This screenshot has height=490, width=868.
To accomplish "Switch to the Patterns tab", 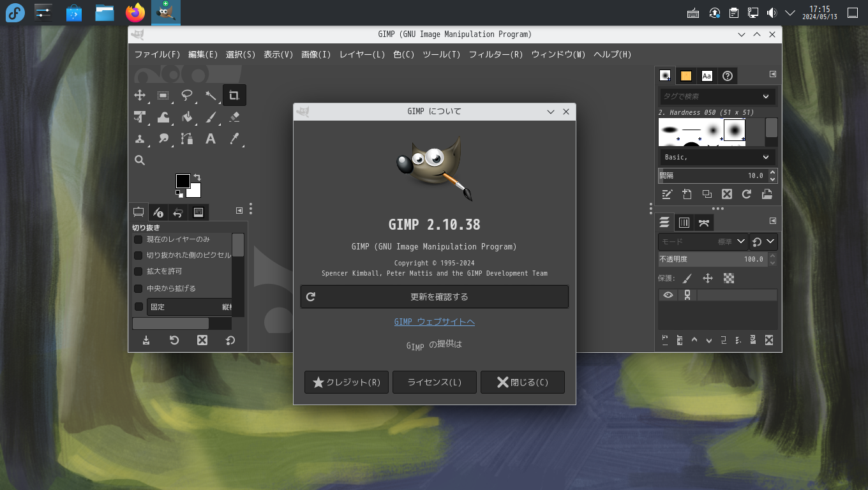I will 686,76.
